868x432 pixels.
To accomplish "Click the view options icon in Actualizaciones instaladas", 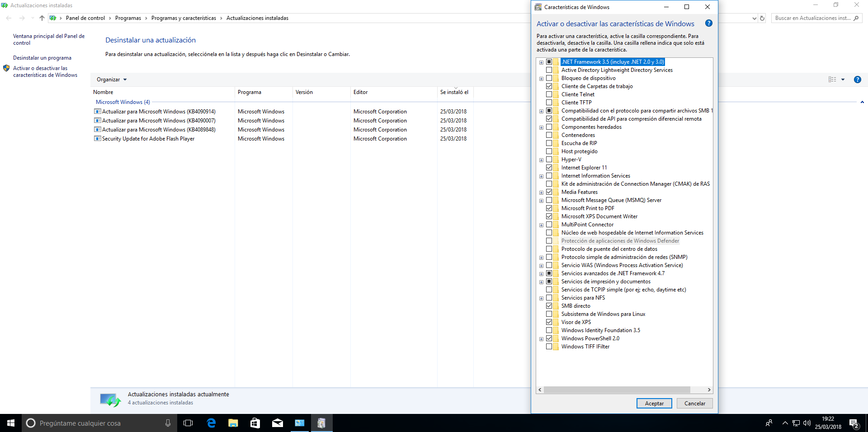I will pos(832,80).
